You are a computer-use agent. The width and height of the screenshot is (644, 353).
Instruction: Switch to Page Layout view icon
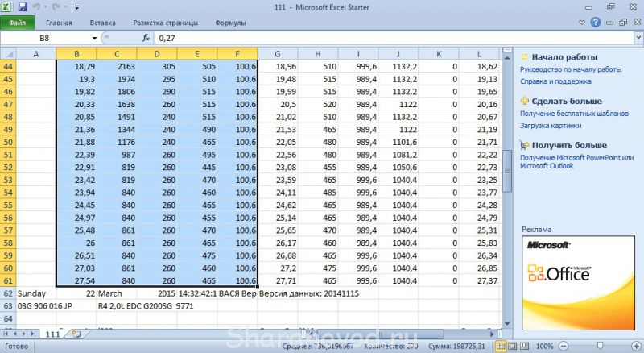click(513, 346)
